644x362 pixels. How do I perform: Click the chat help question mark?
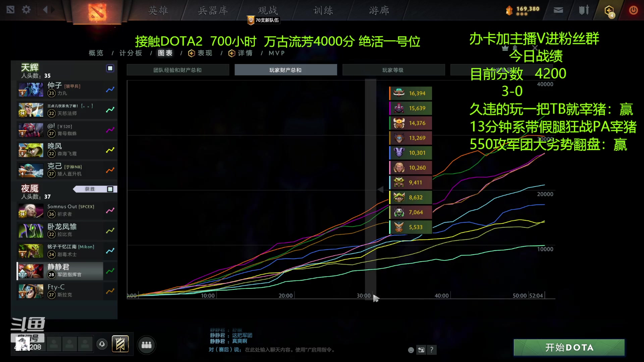432,350
